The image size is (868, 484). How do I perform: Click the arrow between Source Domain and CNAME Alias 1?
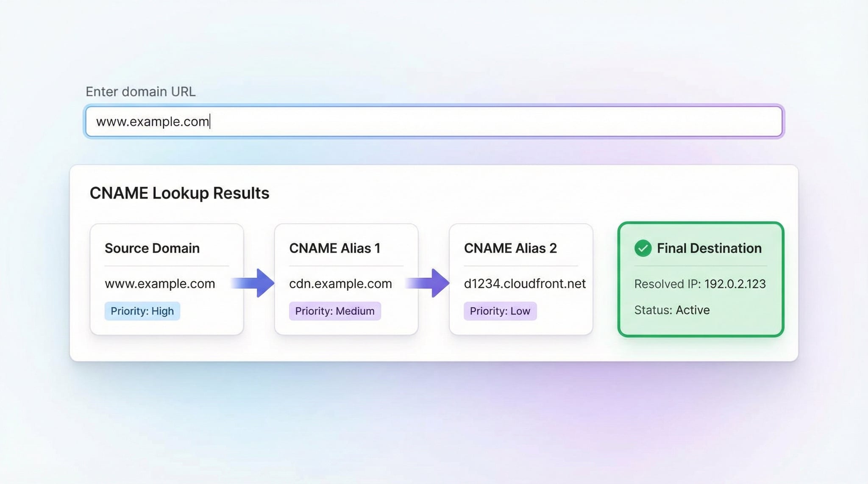click(253, 284)
